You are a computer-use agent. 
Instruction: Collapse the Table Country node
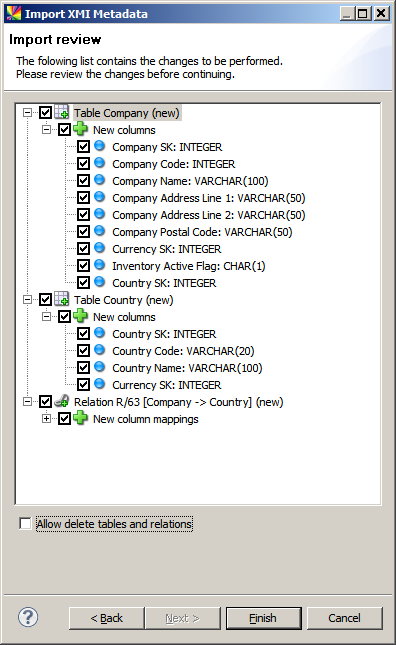click(x=28, y=299)
